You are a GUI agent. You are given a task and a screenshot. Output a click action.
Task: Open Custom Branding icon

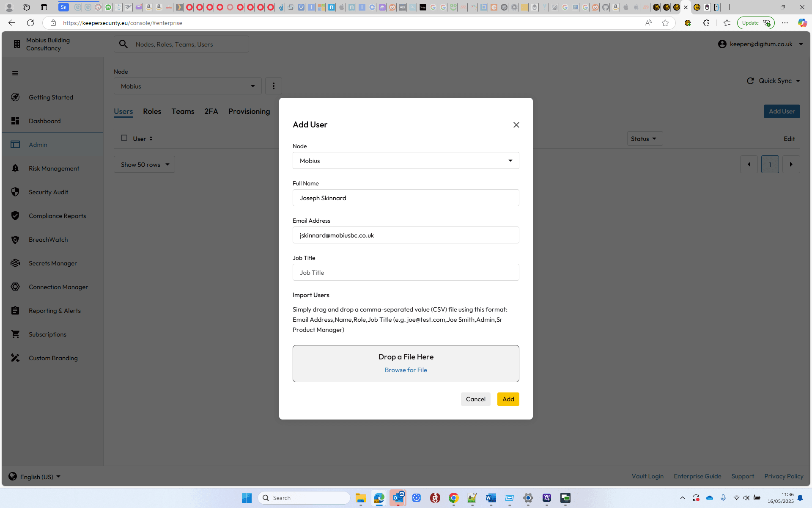pyautogui.click(x=15, y=358)
